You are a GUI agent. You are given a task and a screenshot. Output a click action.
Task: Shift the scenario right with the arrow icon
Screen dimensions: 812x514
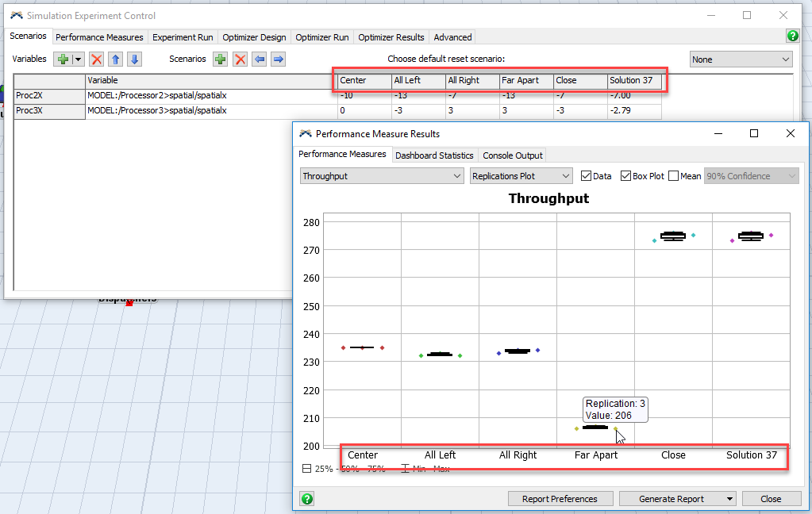click(278, 59)
